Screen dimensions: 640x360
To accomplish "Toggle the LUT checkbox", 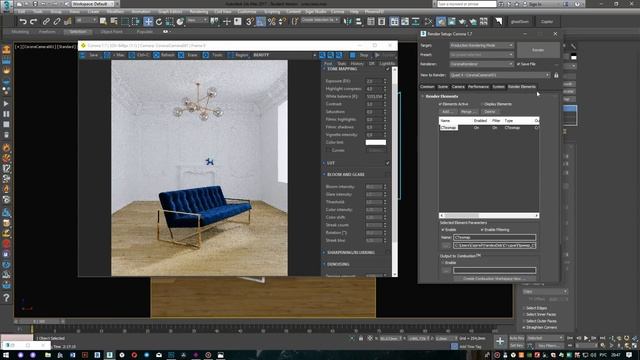I will (x=388, y=163).
